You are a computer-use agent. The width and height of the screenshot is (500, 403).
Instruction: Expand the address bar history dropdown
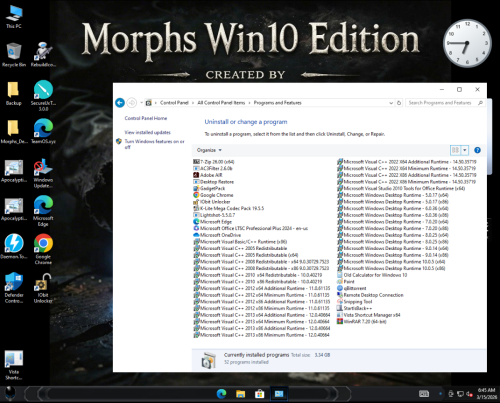391,103
